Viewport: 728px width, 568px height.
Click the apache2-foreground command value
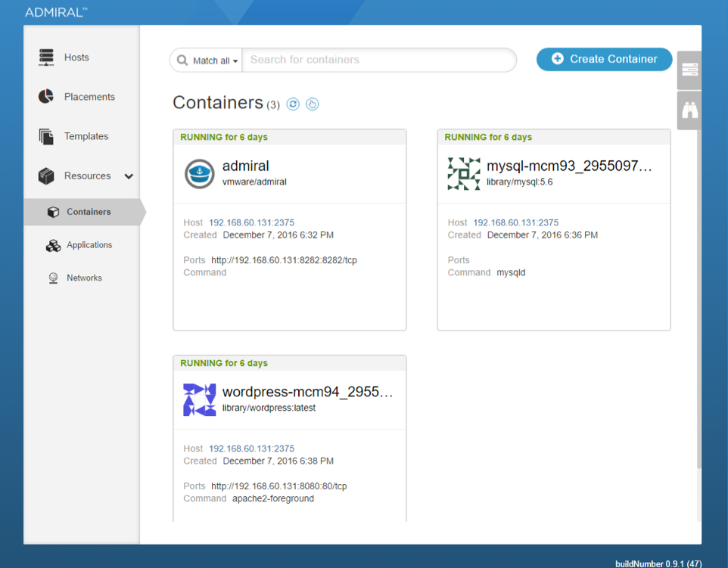273,499
